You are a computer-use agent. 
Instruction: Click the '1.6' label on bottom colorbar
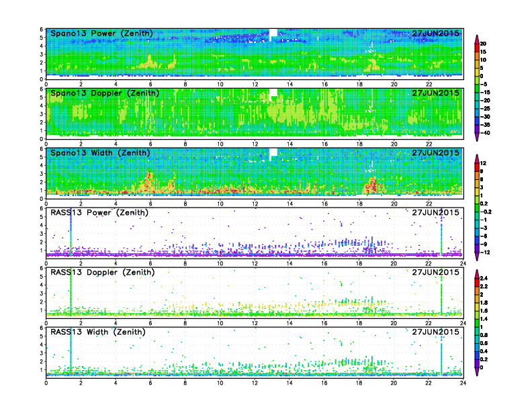click(x=484, y=311)
